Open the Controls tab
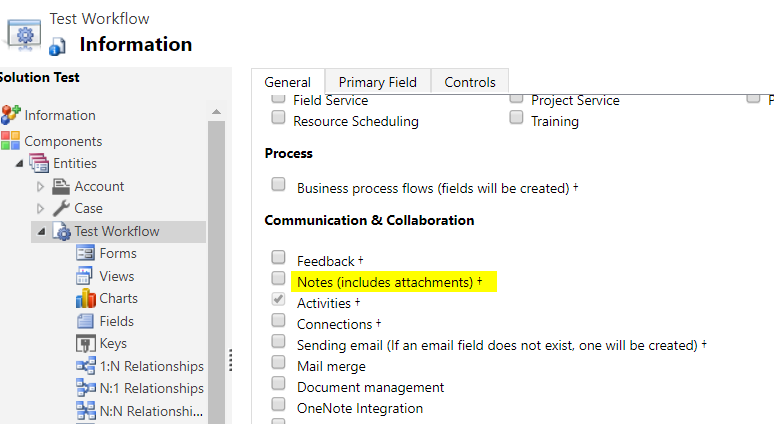 470,82
